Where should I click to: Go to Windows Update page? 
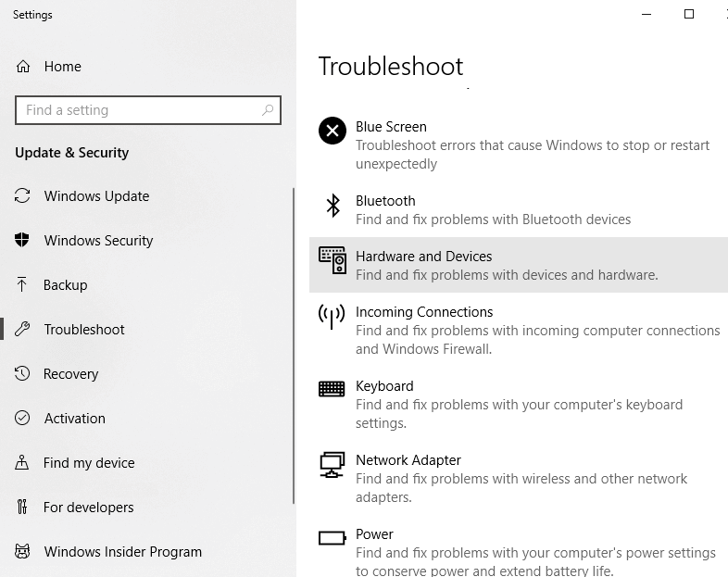point(96,196)
